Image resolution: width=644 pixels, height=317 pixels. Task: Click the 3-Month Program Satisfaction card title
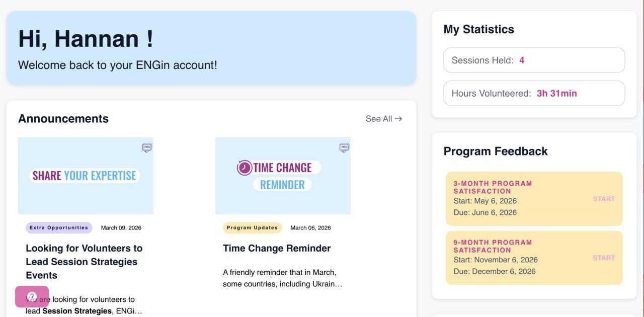493,187
